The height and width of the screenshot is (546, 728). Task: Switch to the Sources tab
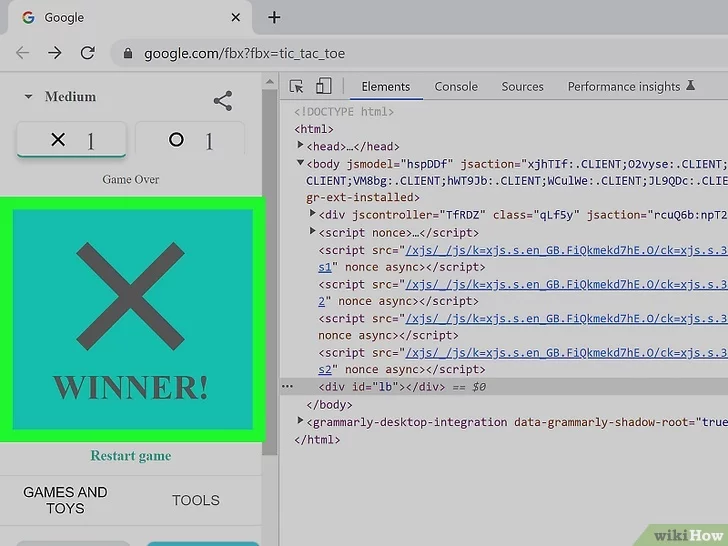pos(522,87)
